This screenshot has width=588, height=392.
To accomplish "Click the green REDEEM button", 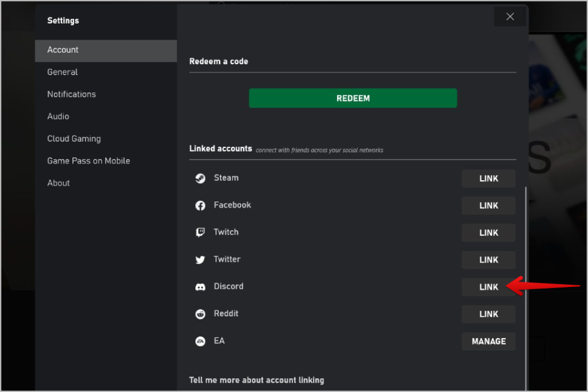I will 353,98.
